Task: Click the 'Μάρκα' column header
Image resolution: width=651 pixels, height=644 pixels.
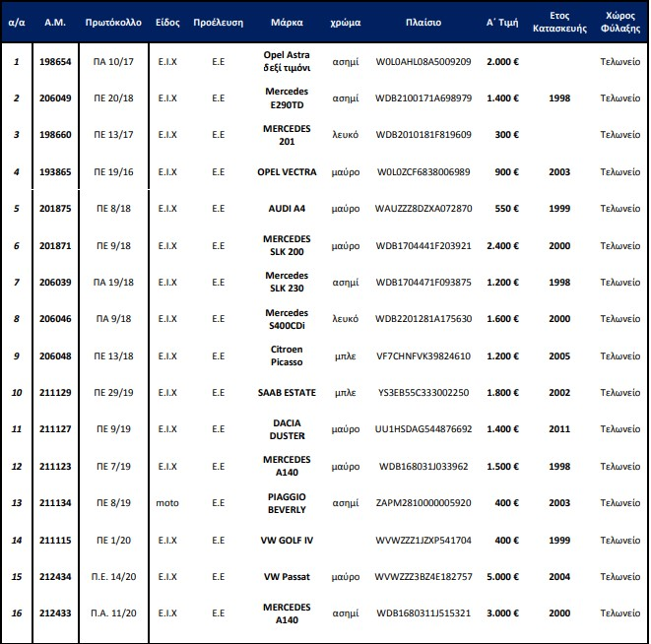Action: tap(287, 21)
